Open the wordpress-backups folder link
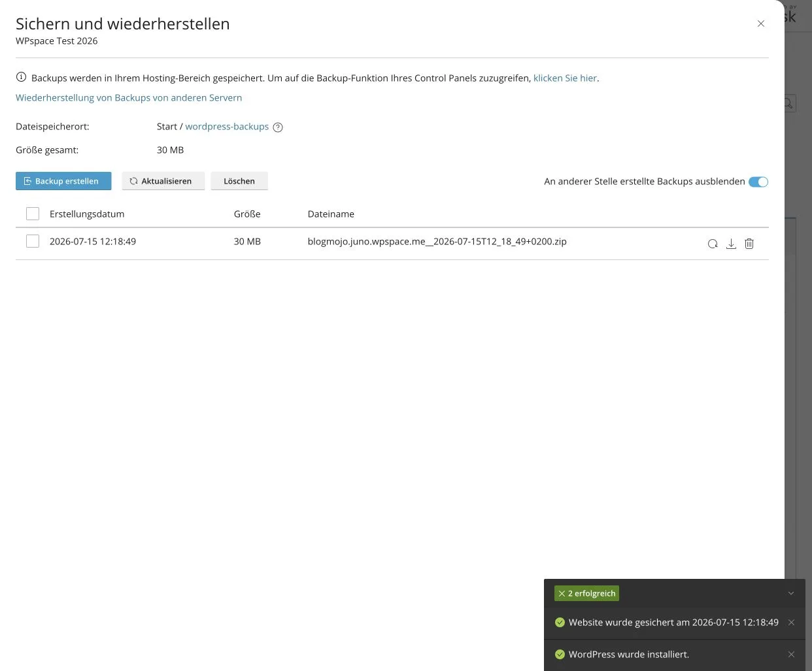Image resolution: width=812 pixels, height=671 pixels. click(227, 126)
